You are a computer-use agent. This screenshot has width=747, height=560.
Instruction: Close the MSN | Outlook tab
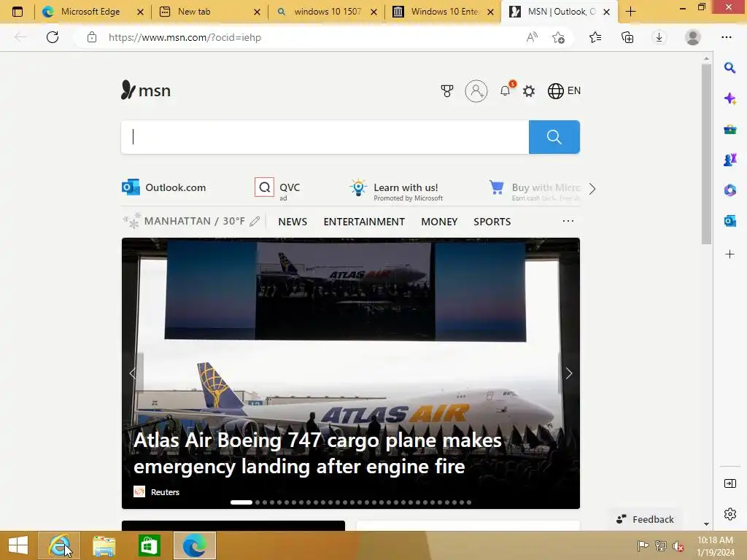pyautogui.click(x=606, y=12)
